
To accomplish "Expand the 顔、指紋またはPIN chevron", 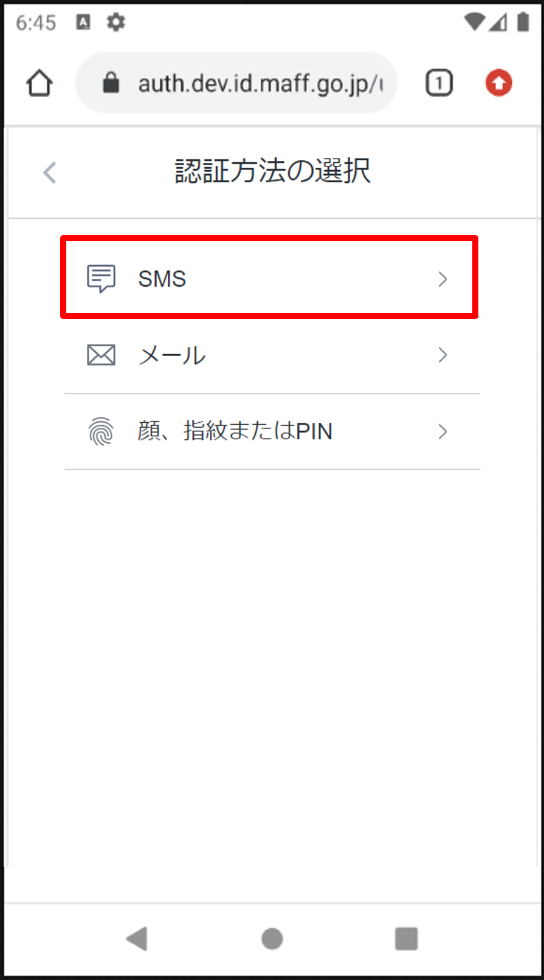I will pyautogui.click(x=442, y=431).
